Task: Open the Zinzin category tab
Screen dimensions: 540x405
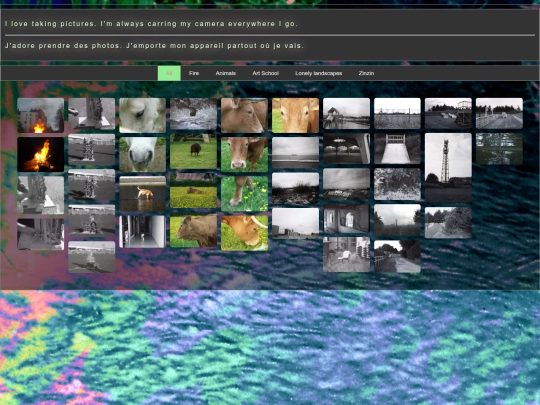Action: [366, 73]
